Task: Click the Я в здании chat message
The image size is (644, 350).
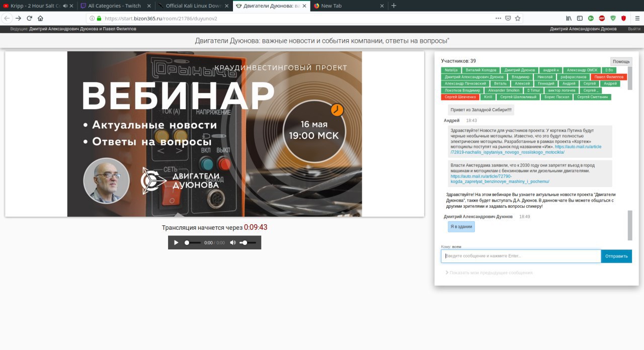Action: tap(461, 227)
